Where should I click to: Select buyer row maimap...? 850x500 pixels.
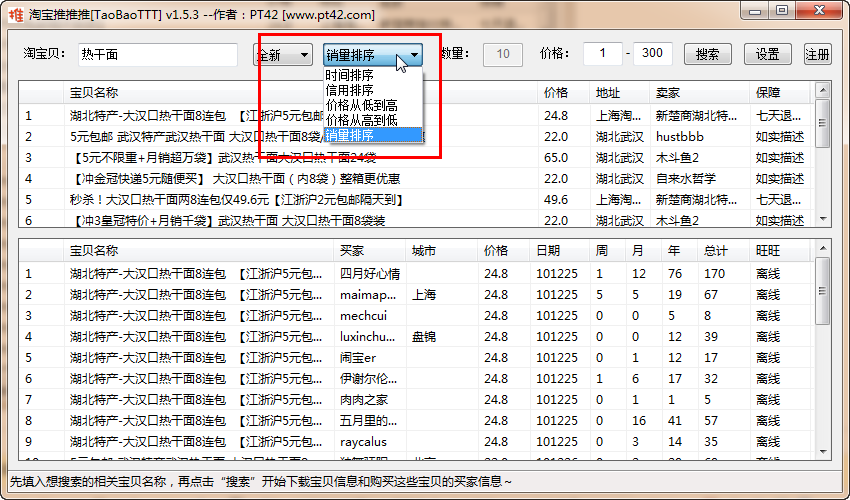click(x=416, y=295)
